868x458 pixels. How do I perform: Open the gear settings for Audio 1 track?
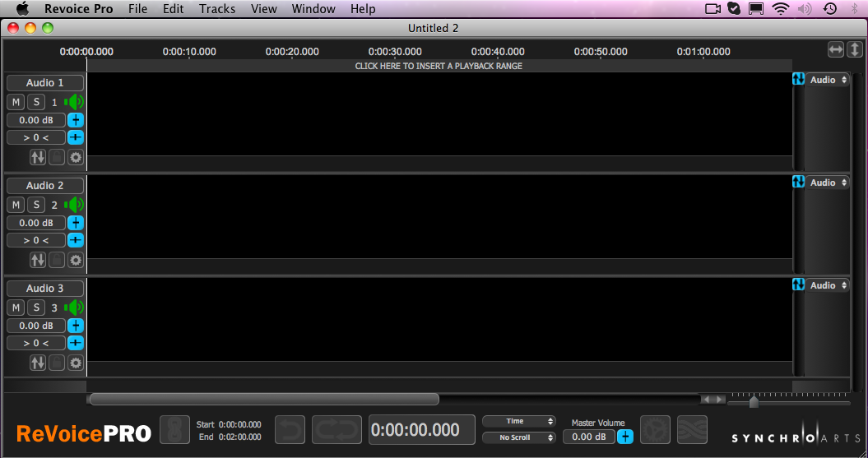point(76,157)
